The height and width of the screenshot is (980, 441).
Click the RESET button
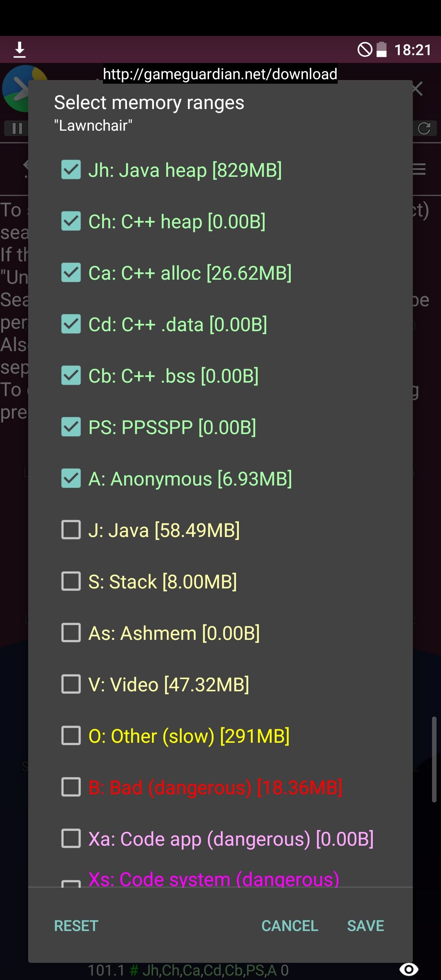(x=76, y=926)
